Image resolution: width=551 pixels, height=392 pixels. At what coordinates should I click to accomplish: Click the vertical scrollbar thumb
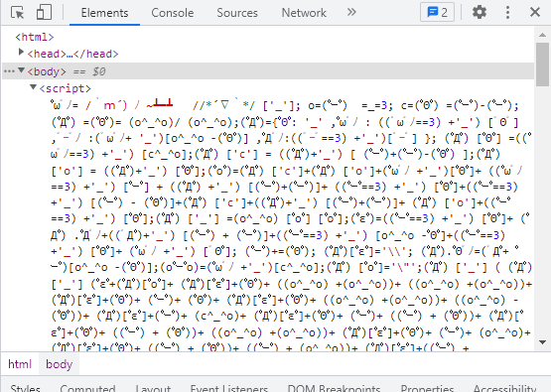[543, 64]
